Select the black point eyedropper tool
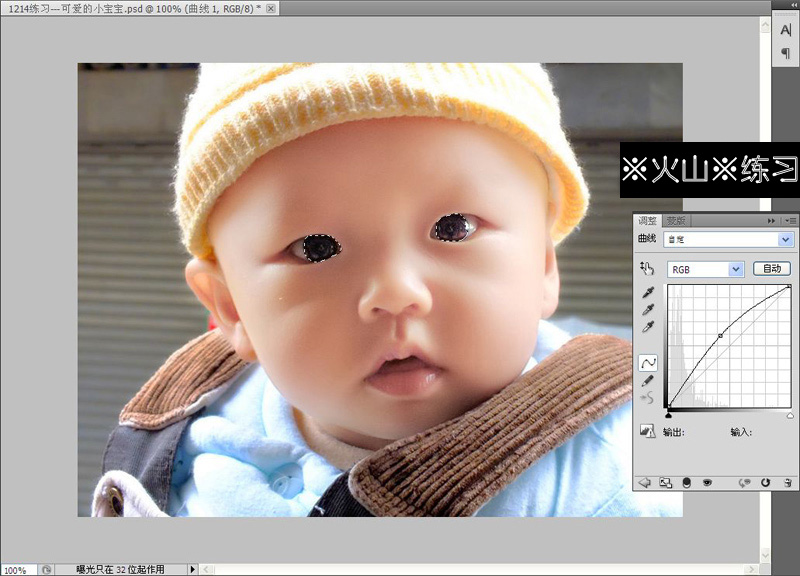The height and width of the screenshot is (576, 800). 647,291
